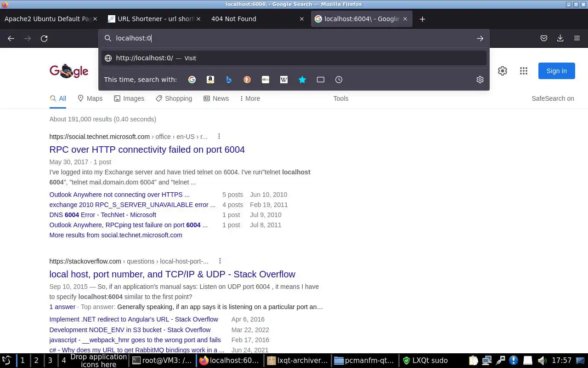Open Implement .NET redirect to Angular's URL link
This screenshot has width=588, height=368.
(134, 319)
